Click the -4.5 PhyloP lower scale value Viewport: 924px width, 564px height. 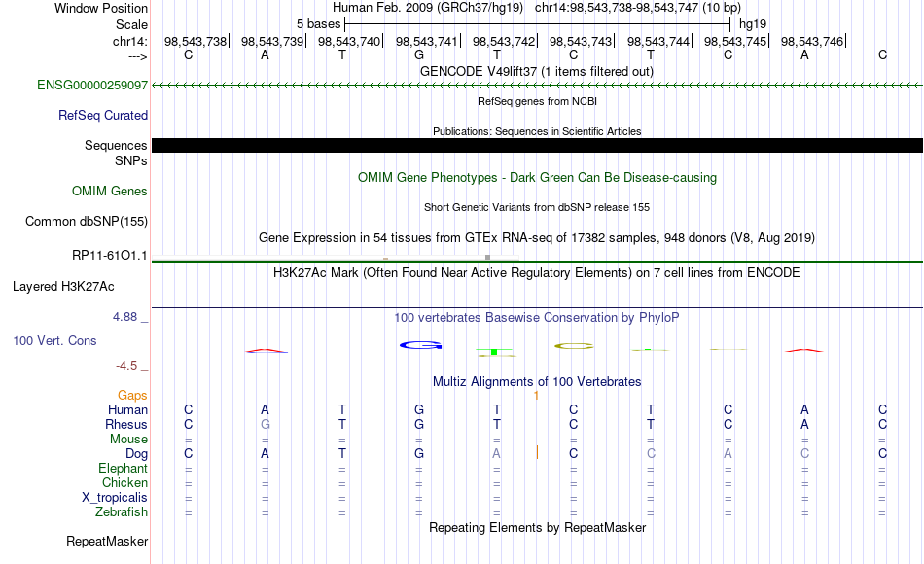pyautogui.click(x=126, y=366)
